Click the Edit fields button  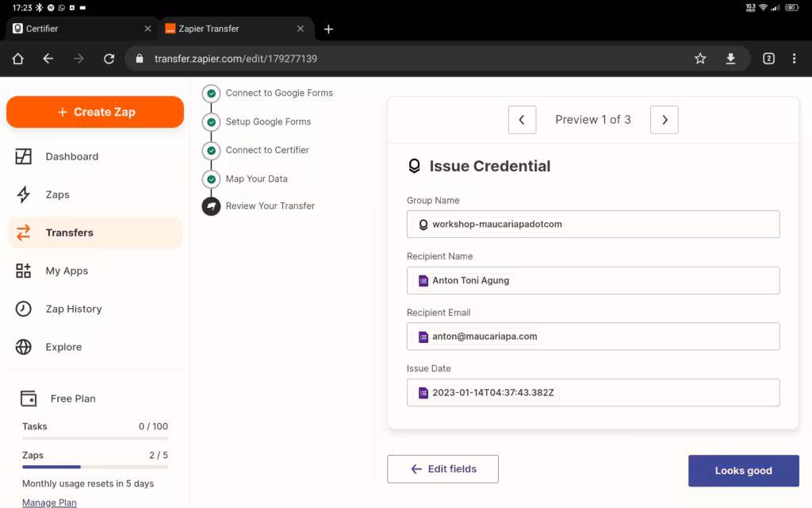442,469
